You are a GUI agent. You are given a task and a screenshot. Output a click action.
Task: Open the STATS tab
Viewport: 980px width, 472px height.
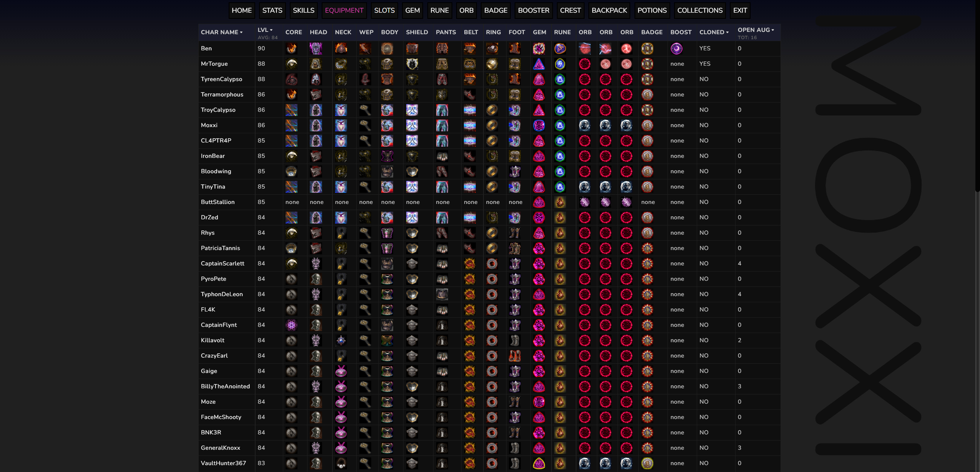[x=272, y=10]
